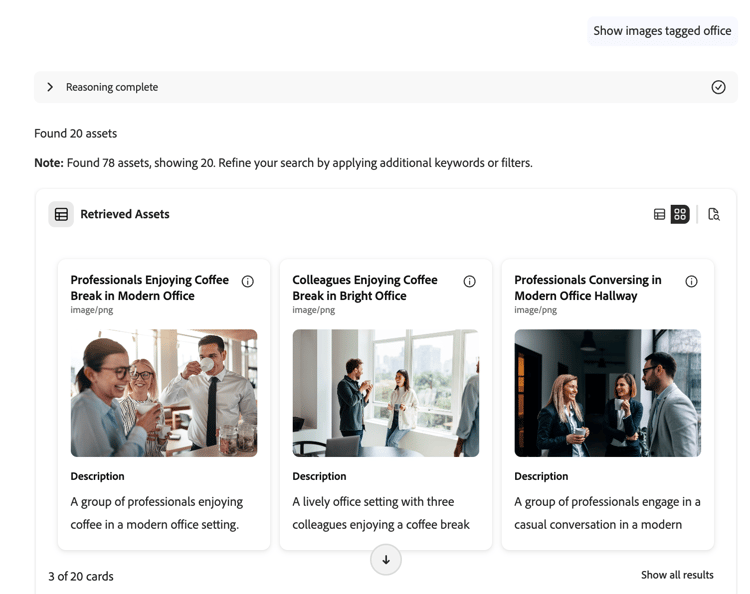Open thumbnail of professionals drinking coffee

[164, 393]
